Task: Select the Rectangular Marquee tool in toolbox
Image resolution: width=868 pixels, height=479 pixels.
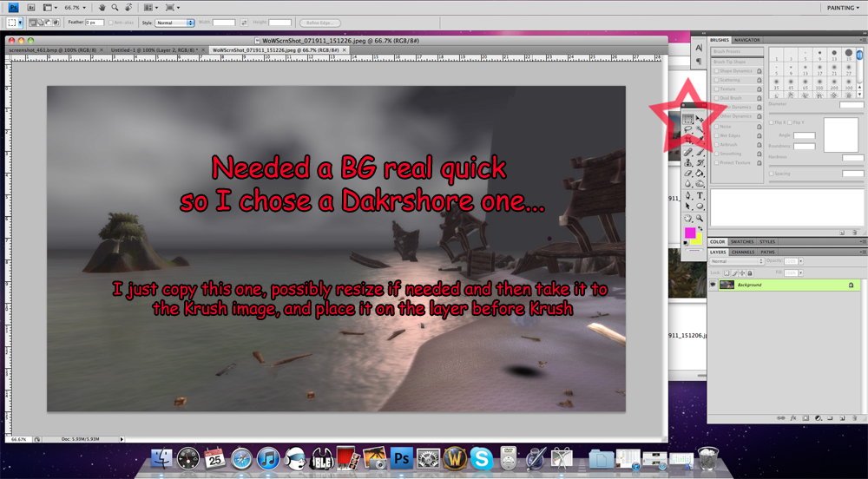Action: click(688, 119)
